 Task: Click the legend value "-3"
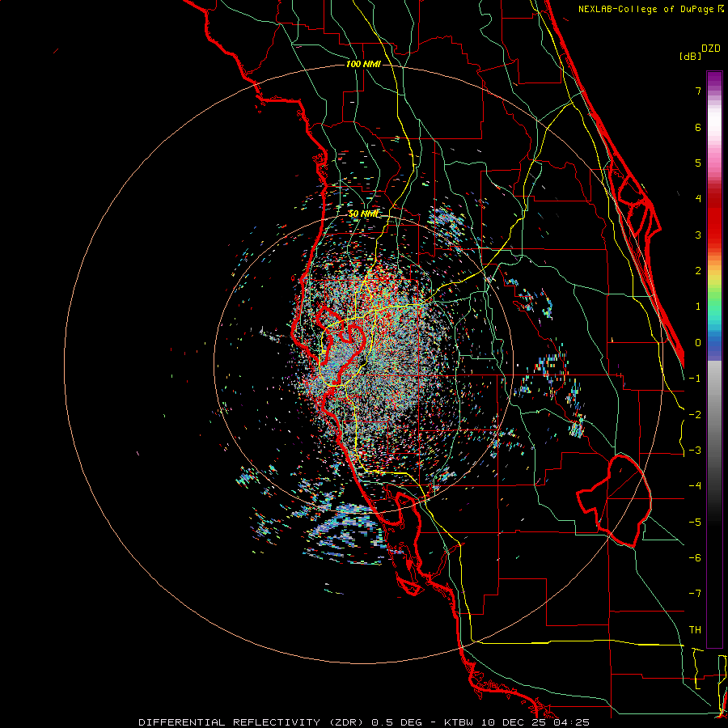click(695, 451)
